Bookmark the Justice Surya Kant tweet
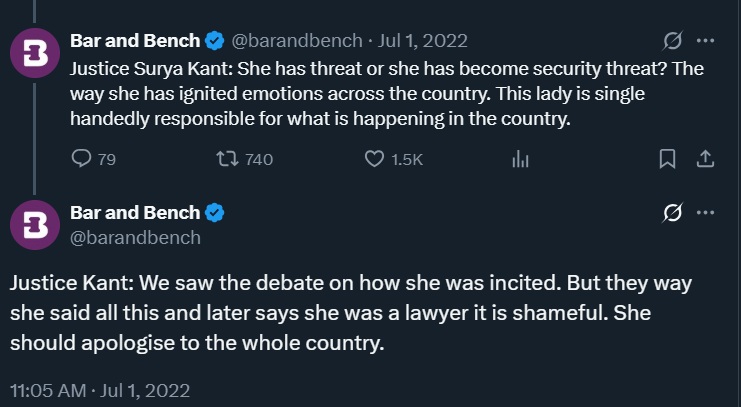 coord(668,159)
